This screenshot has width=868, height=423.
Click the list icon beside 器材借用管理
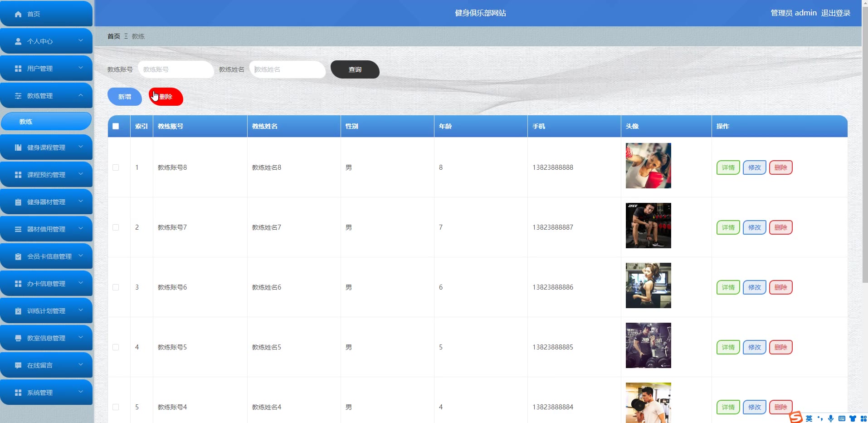click(18, 229)
